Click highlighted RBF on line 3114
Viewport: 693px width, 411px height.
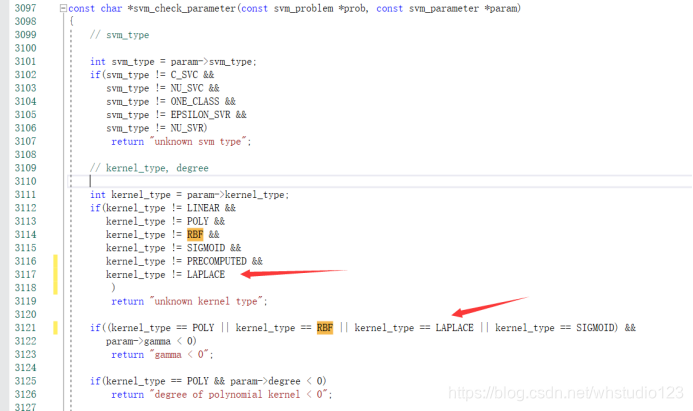pyautogui.click(x=195, y=234)
